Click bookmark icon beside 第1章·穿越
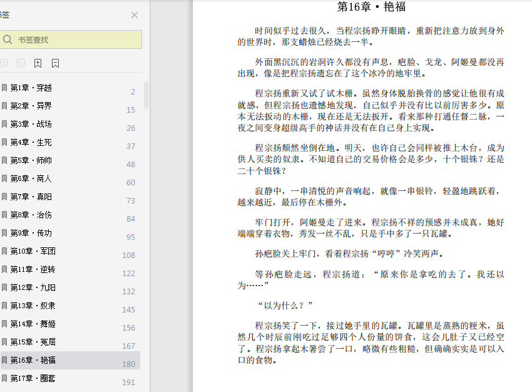The height and width of the screenshot is (392, 532). pyautogui.click(x=4, y=88)
